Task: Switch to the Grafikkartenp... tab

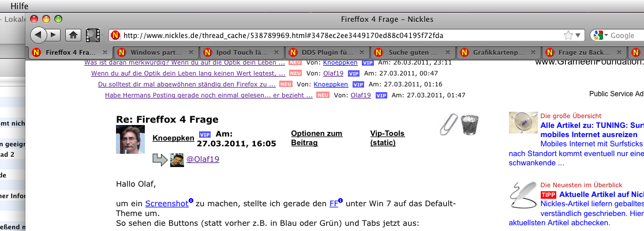Action: [499, 52]
